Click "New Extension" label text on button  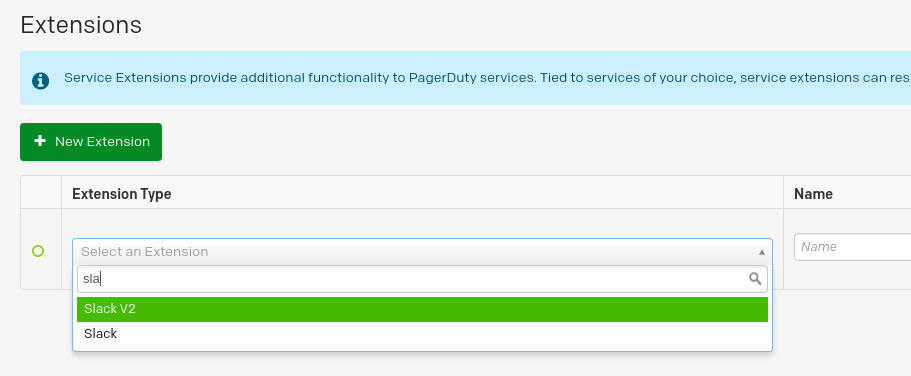pyautogui.click(x=102, y=141)
